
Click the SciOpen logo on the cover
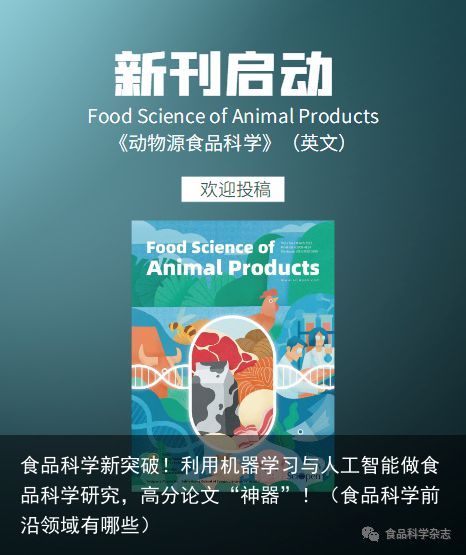pyautogui.click(x=305, y=476)
